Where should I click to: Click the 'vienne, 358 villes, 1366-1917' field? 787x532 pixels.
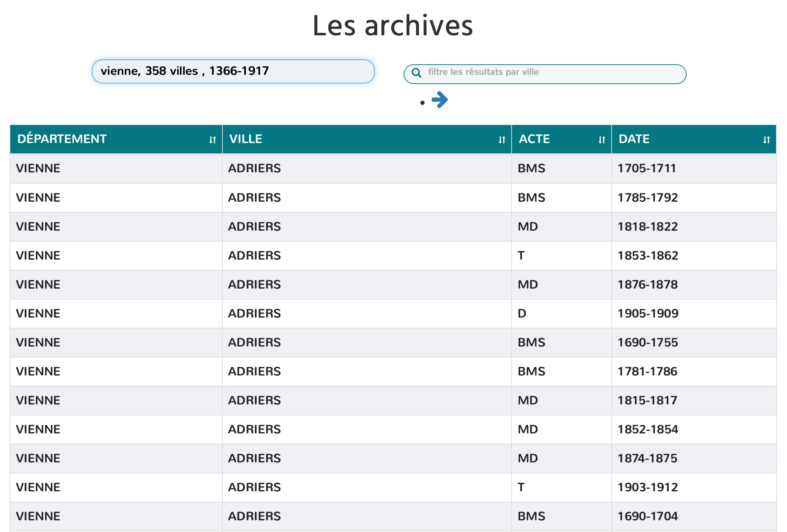[x=233, y=71]
